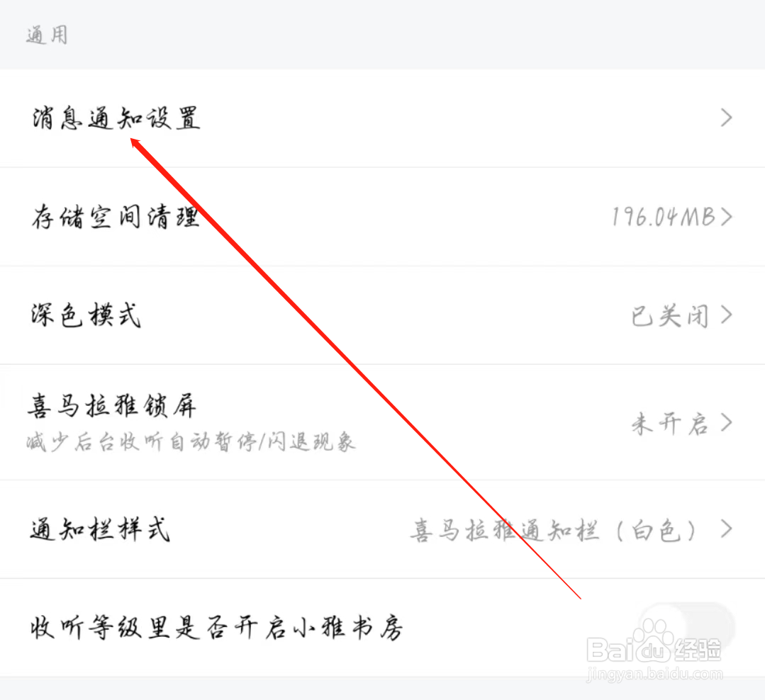Tap the 196.04MB storage size value
The image size is (765, 700).
pyautogui.click(x=663, y=217)
